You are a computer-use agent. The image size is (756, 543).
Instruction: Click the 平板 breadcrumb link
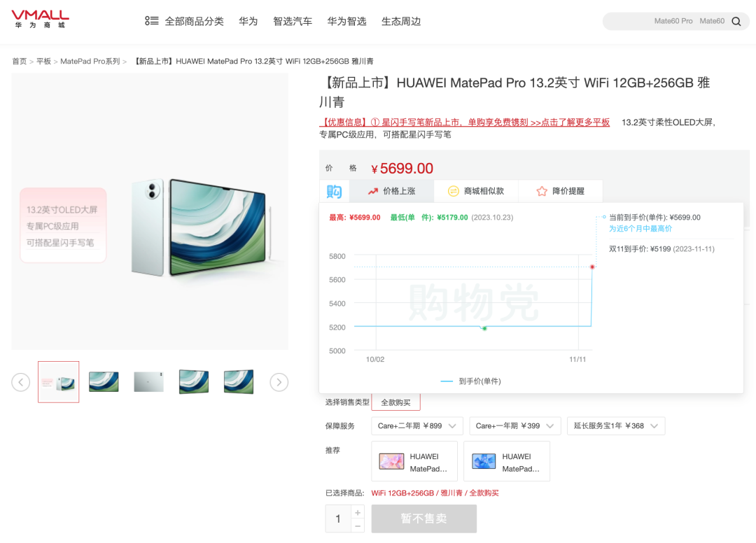pyautogui.click(x=43, y=61)
